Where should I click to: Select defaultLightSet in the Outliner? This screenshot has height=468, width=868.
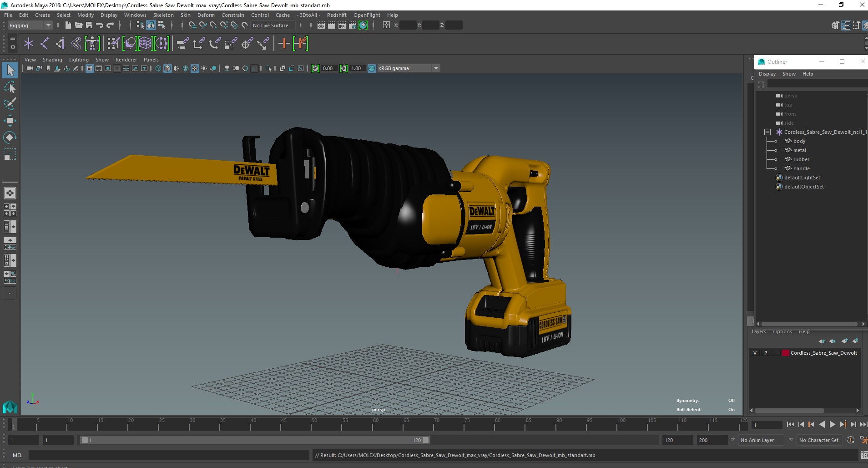[x=802, y=178]
